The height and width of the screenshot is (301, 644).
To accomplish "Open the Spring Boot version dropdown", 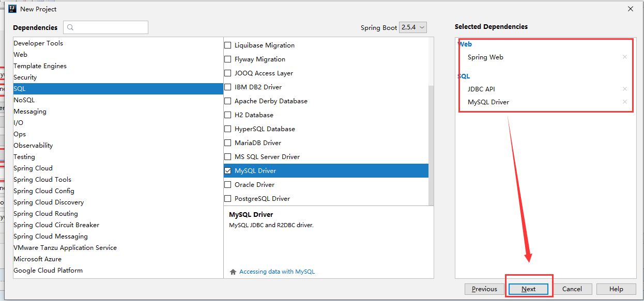I will [413, 27].
